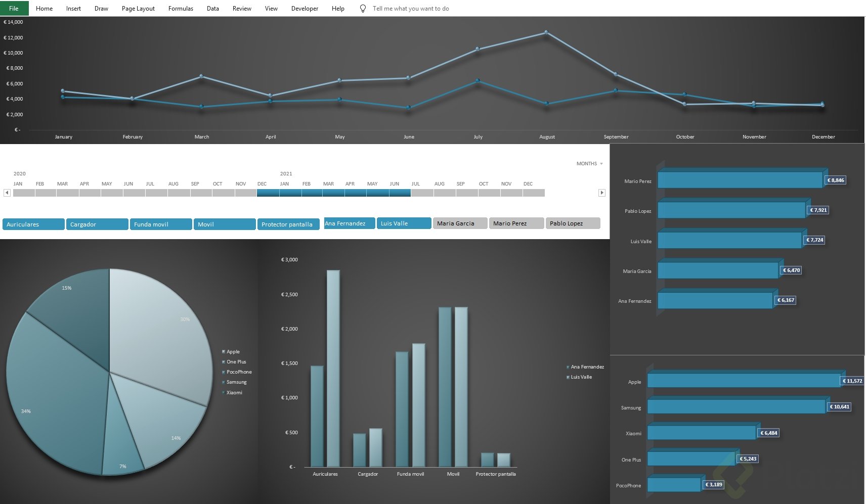Click AUG 2021 timeline segment
Image resolution: width=866 pixels, height=504 pixels.
point(445,193)
